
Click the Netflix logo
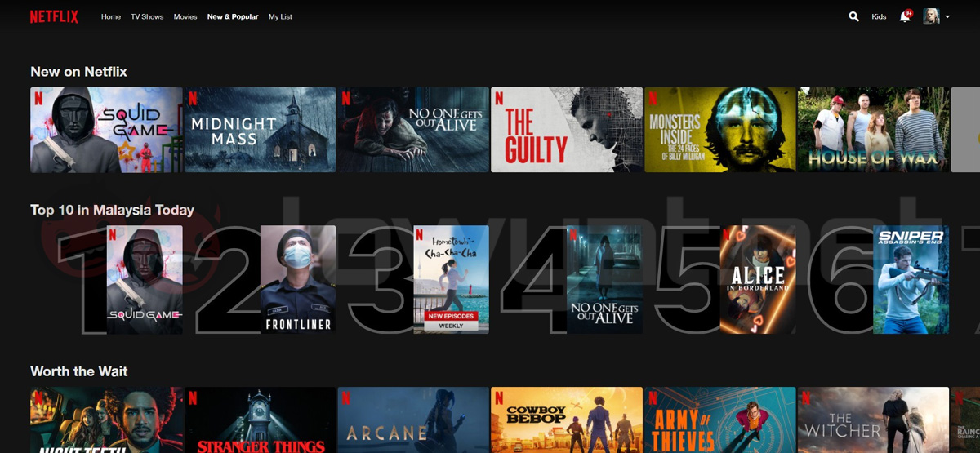(x=54, y=16)
